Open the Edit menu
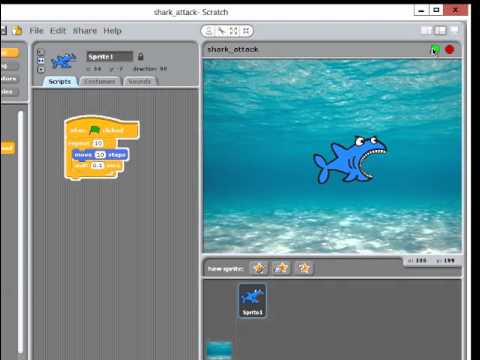480x360 pixels. [58, 31]
